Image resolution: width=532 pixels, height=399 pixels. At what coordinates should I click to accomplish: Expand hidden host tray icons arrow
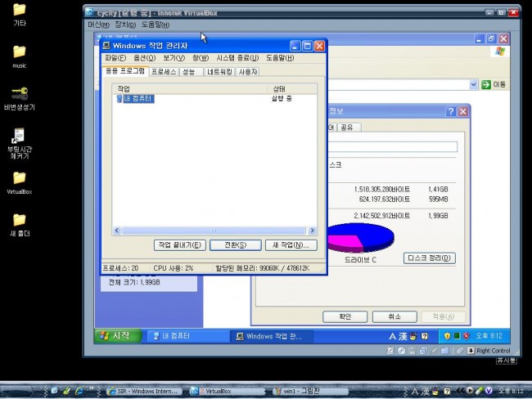[460, 391]
